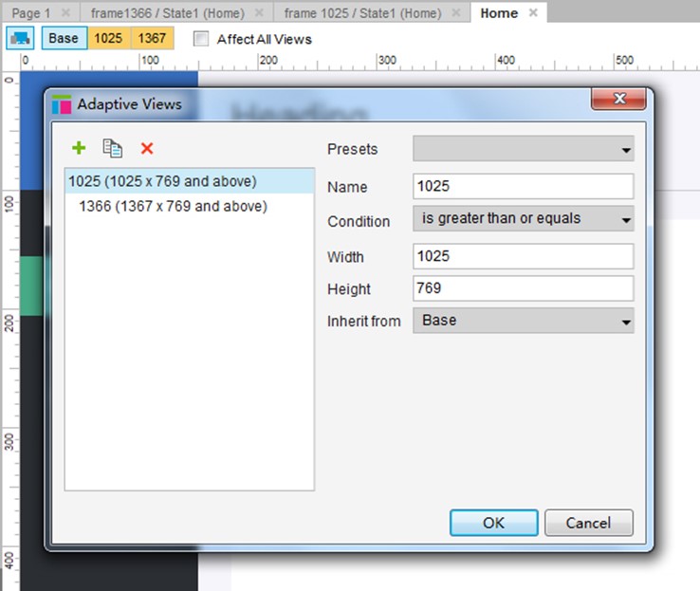The height and width of the screenshot is (591, 700).
Task: Switch to the 1025 adaptive view
Action: pyautogui.click(x=108, y=38)
